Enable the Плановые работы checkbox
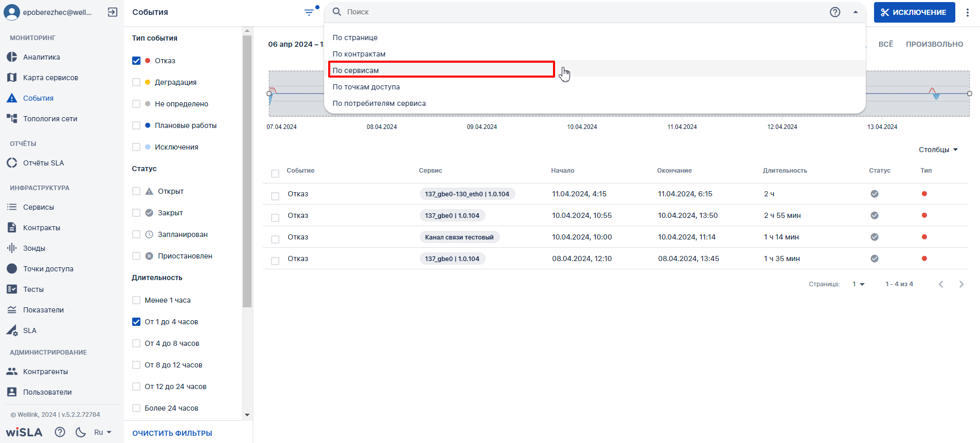Viewport: 980px width, 443px height. 136,125
